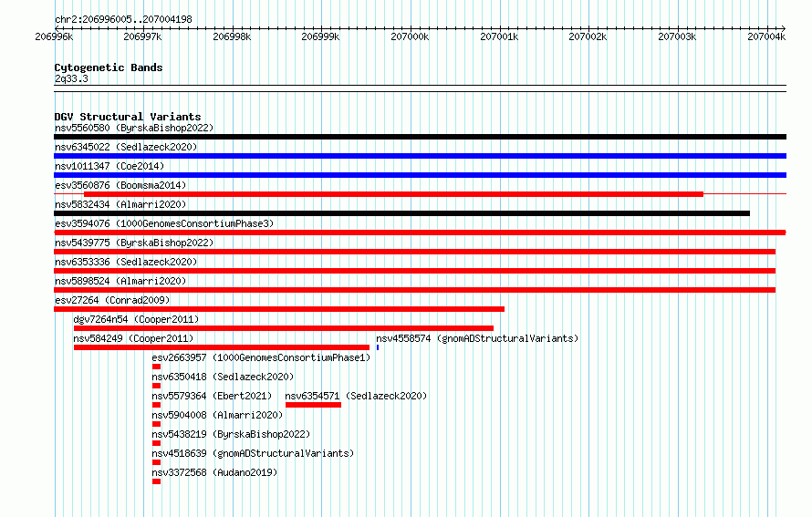Select the 2q33.3 band label
The height and width of the screenshot is (517, 812).
[71, 78]
